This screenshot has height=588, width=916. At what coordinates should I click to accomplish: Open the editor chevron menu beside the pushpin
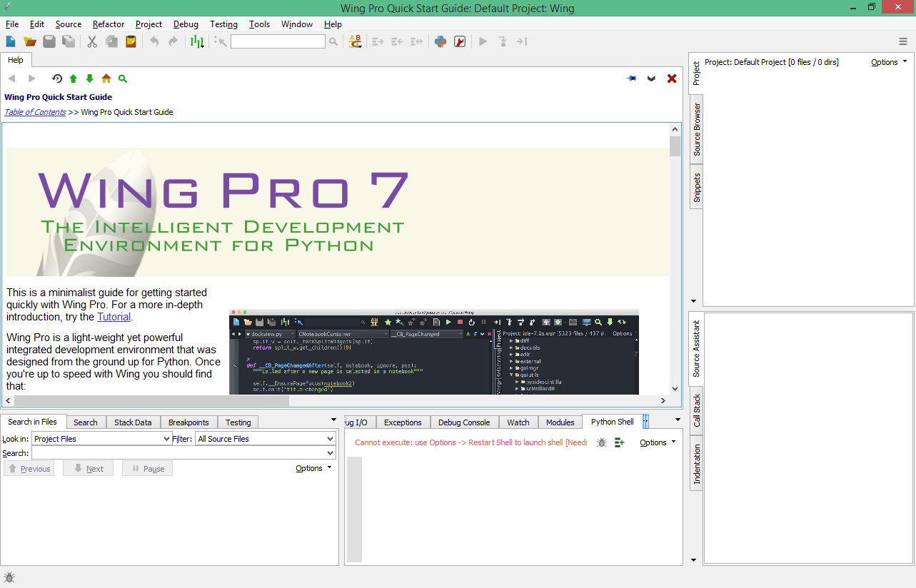[651, 78]
